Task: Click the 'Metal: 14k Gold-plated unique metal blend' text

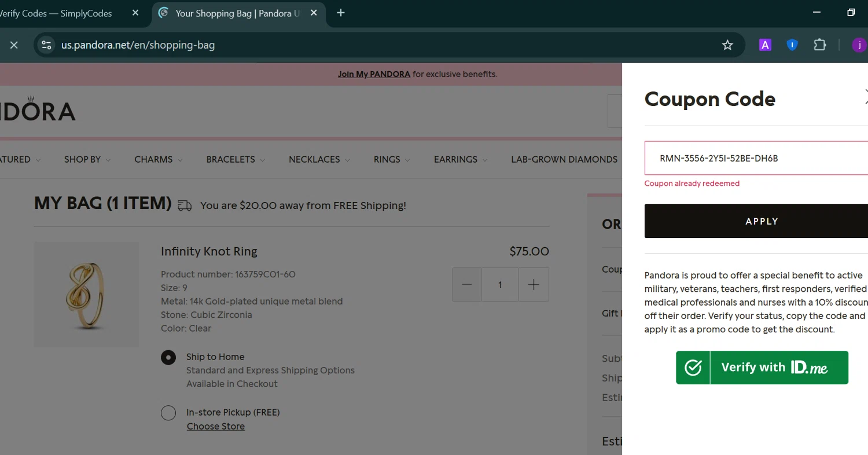Action: coord(252,302)
